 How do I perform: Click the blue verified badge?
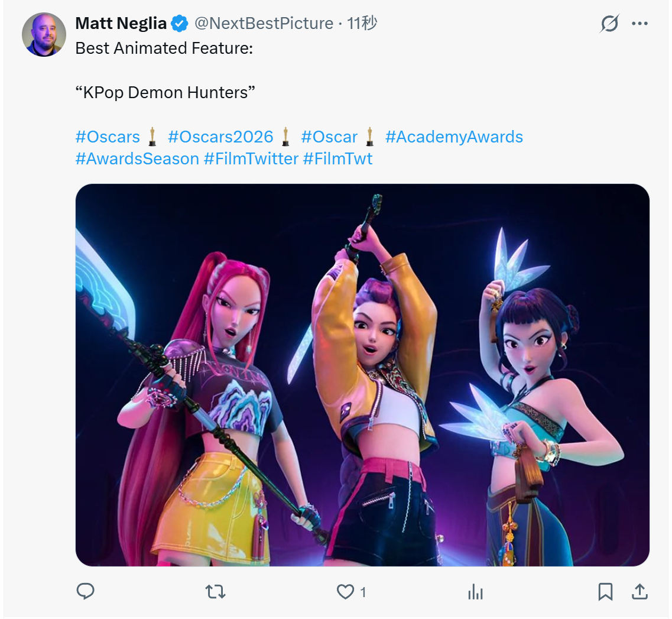pyautogui.click(x=180, y=24)
